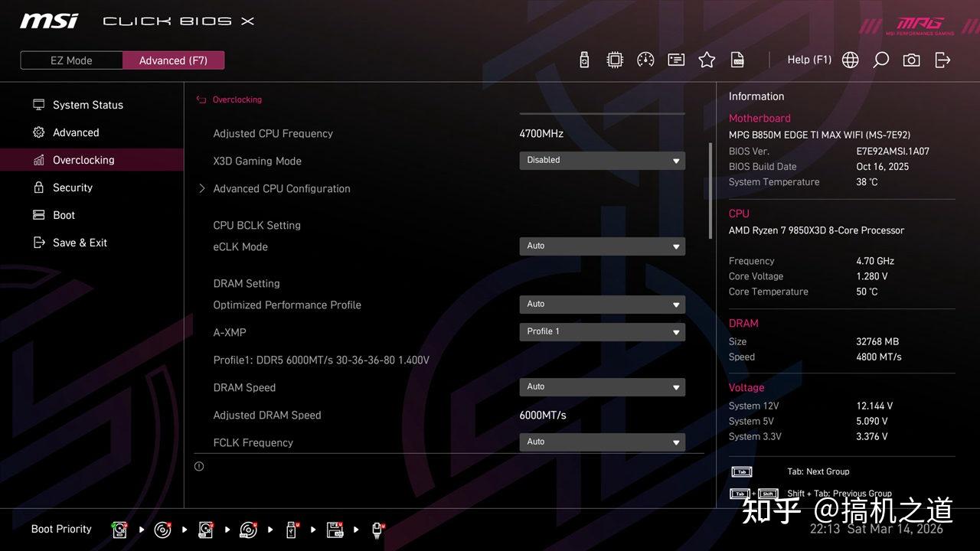Viewport: 980px width, 551px height.
Task: Go back using the Overclocking breadcrumb arrow
Action: [x=201, y=99]
